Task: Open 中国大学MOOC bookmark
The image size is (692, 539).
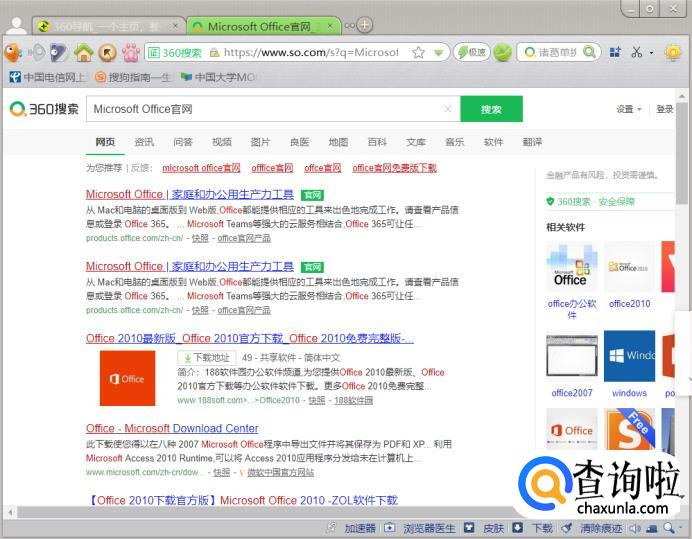Action: click(x=218, y=77)
